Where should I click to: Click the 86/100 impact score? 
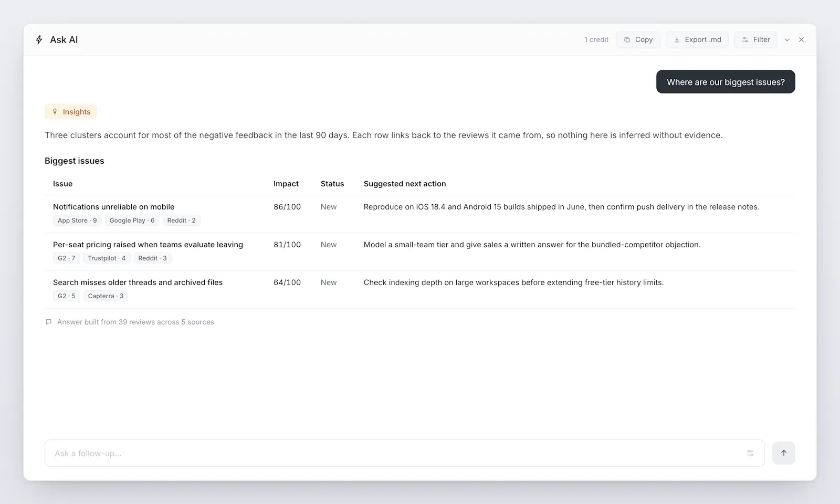point(287,207)
